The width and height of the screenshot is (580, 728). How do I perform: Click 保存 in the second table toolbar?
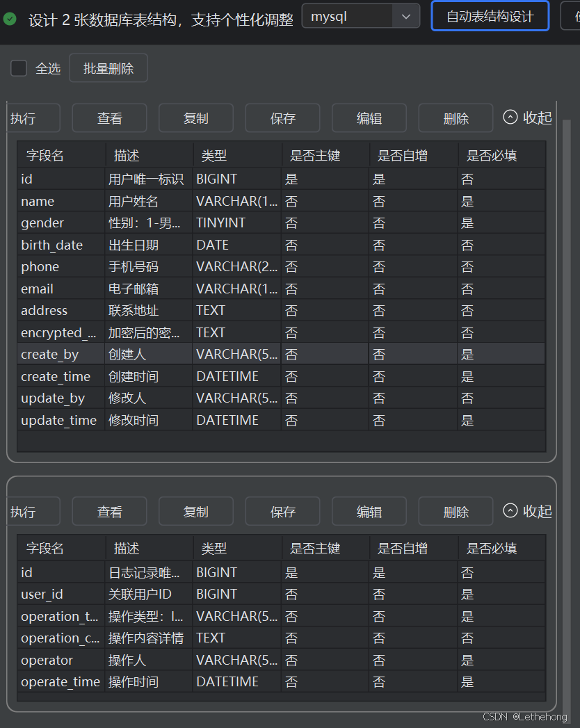coord(282,511)
